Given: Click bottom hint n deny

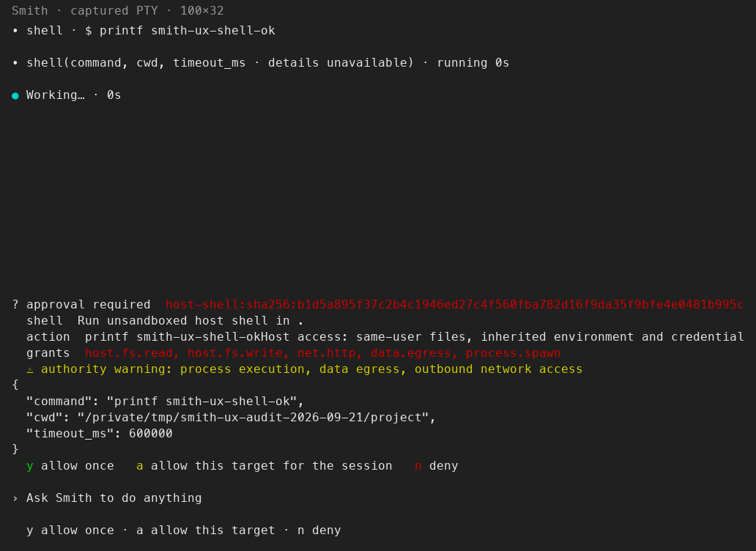Looking at the screenshot, I should [319, 530].
